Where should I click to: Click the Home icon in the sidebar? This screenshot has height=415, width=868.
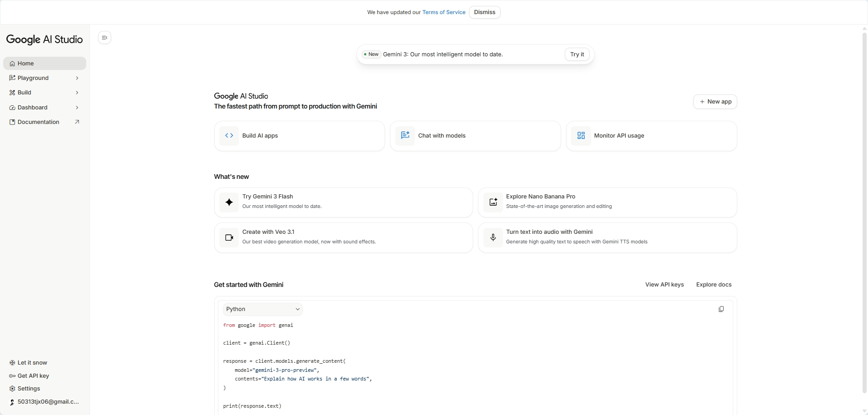coord(12,64)
